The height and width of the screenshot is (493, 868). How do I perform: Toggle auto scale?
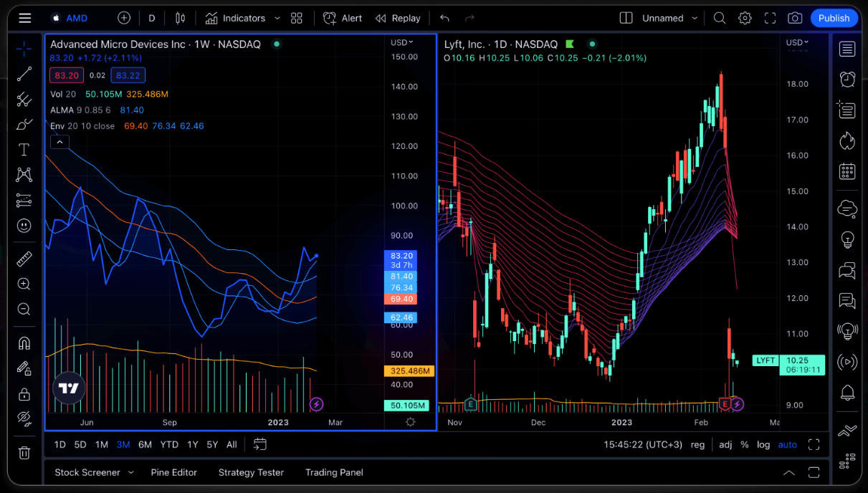pyautogui.click(x=788, y=444)
